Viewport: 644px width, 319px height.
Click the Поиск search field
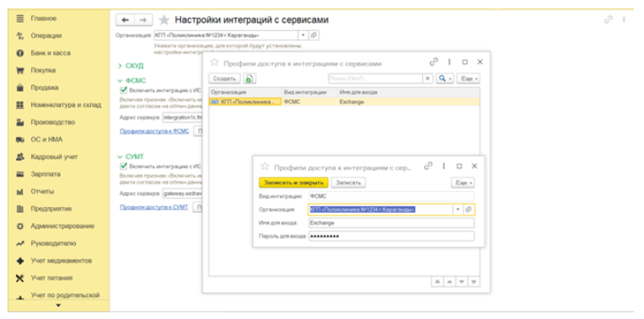pyautogui.click(x=375, y=78)
